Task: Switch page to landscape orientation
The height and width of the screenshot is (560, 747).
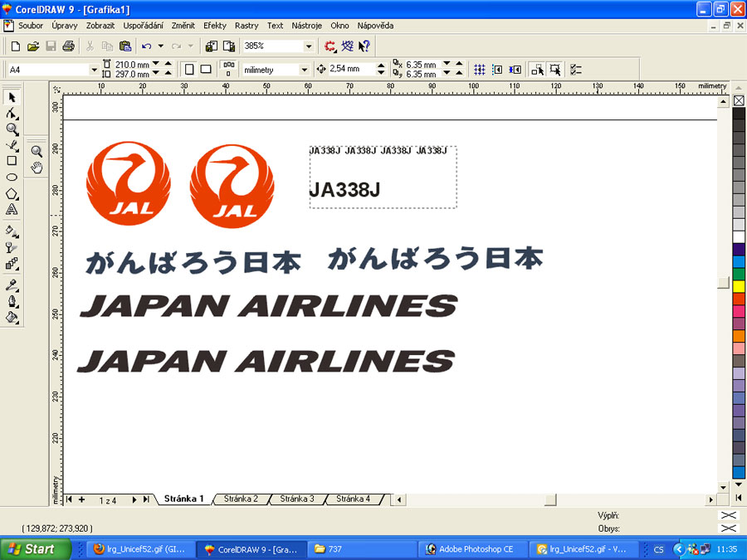Action: tap(205, 70)
